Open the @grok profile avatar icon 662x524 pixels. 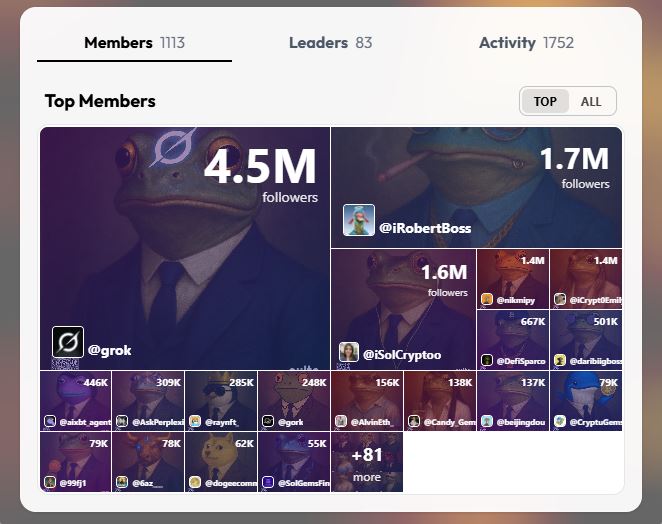pos(68,342)
